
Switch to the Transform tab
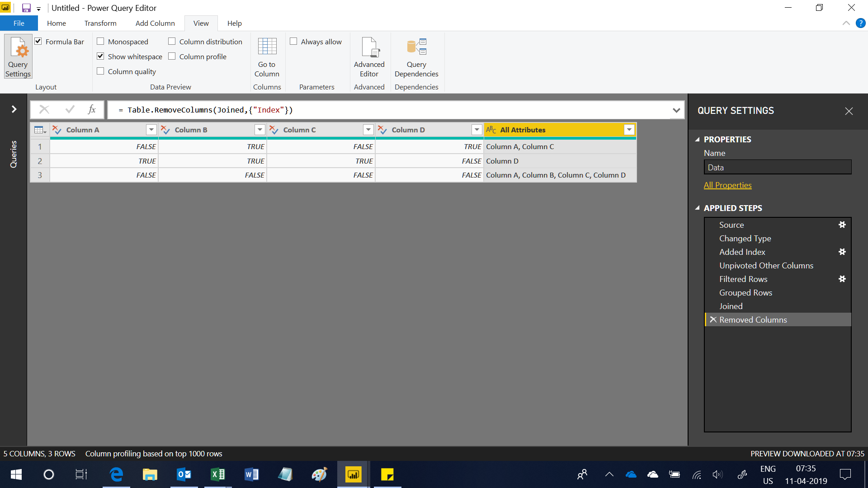pyautogui.click(x=100, y=23)
